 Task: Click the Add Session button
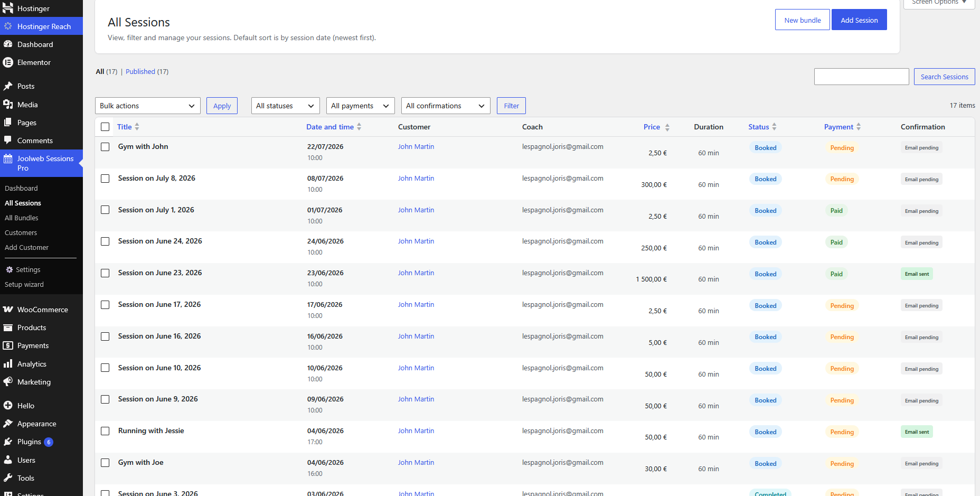[x=859, y=20]
